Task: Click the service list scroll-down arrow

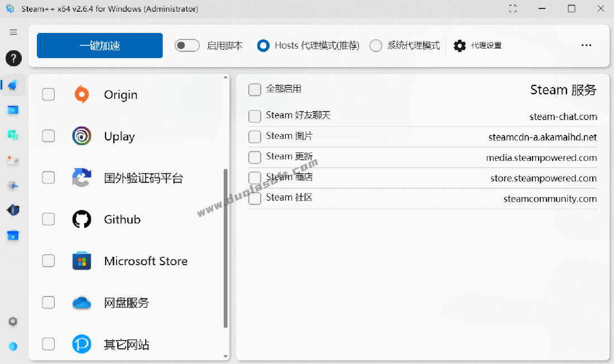Action: 226,356
